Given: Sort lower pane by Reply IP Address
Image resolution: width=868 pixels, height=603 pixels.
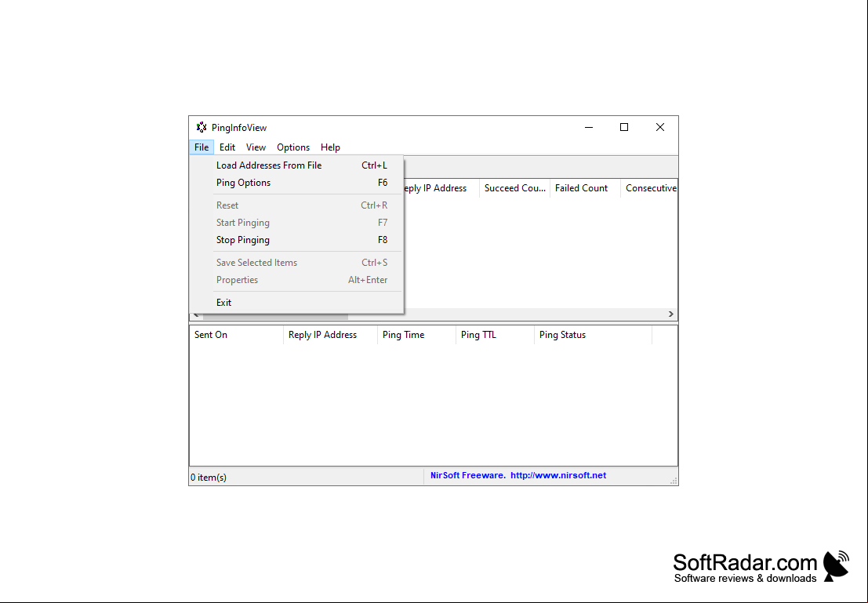Looking at the screenshot, I should click(x=330, y=335).
